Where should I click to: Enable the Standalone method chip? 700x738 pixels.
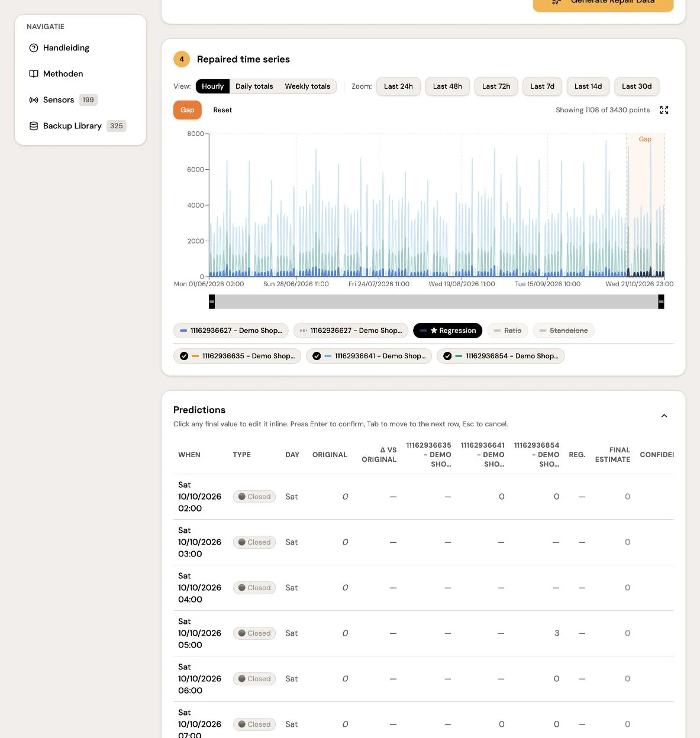point(563,331)
